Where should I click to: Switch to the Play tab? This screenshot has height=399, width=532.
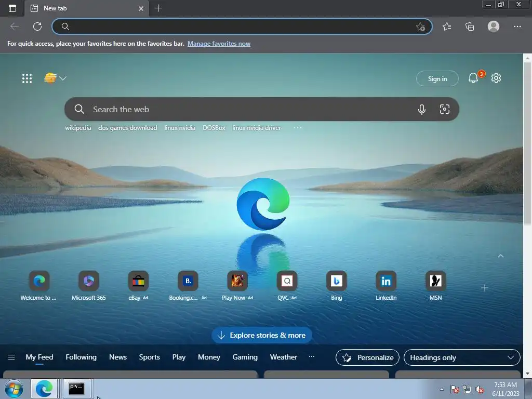click(179, 357)
